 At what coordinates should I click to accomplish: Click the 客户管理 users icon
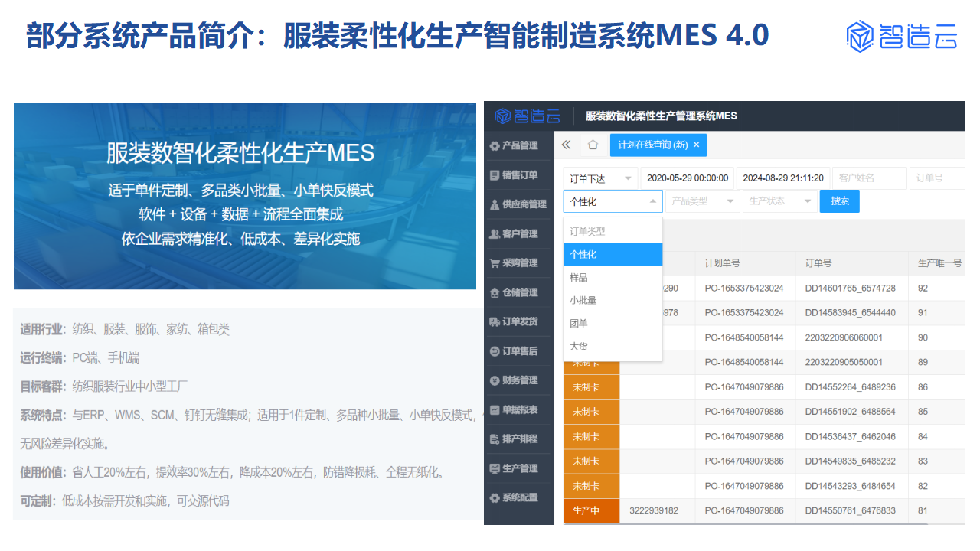(495, 233)
